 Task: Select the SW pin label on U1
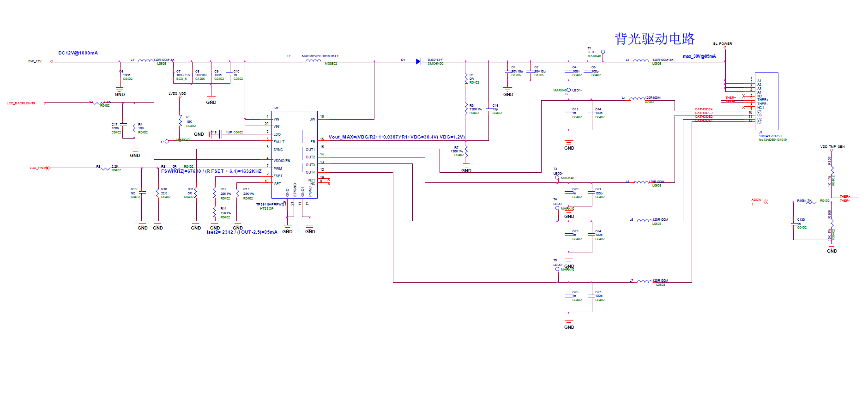click(312, 119)
